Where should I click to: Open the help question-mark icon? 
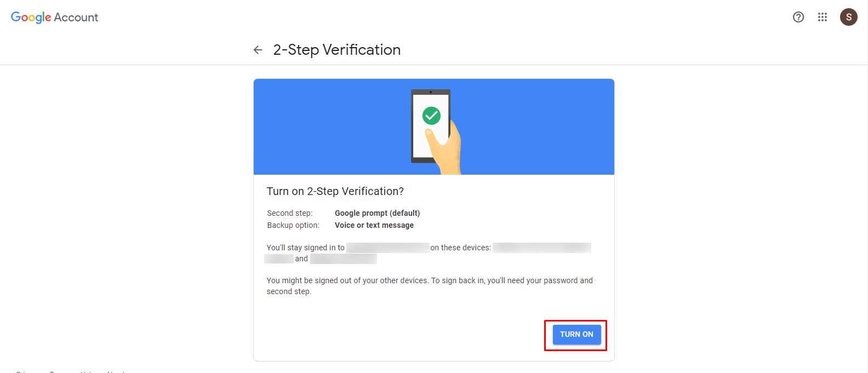pyautogui.click(x=798, y=17)
